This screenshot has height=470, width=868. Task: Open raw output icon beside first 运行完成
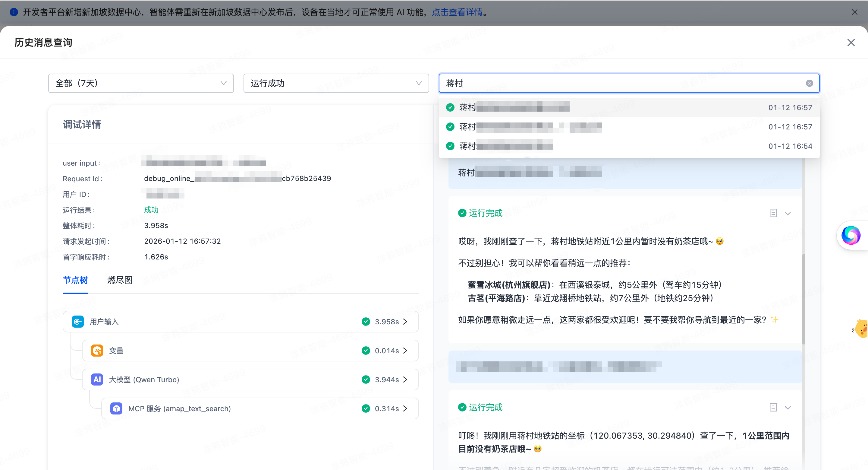[x=773, y=213]
